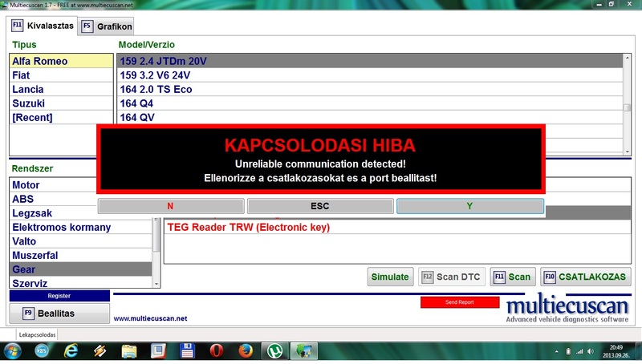This screenshot has height=364, width=642.
Task: Click the multiecuscan logo
Action: pos(567,309)
